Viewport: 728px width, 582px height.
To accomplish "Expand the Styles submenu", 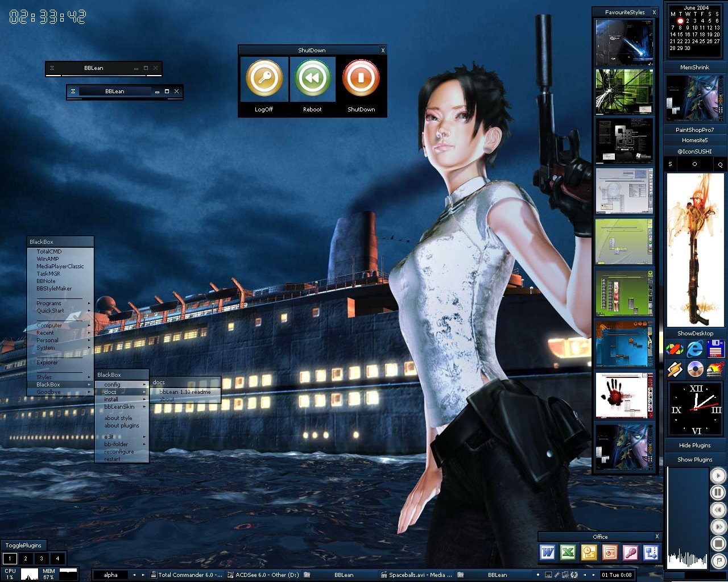I will (x=60, y=377).
